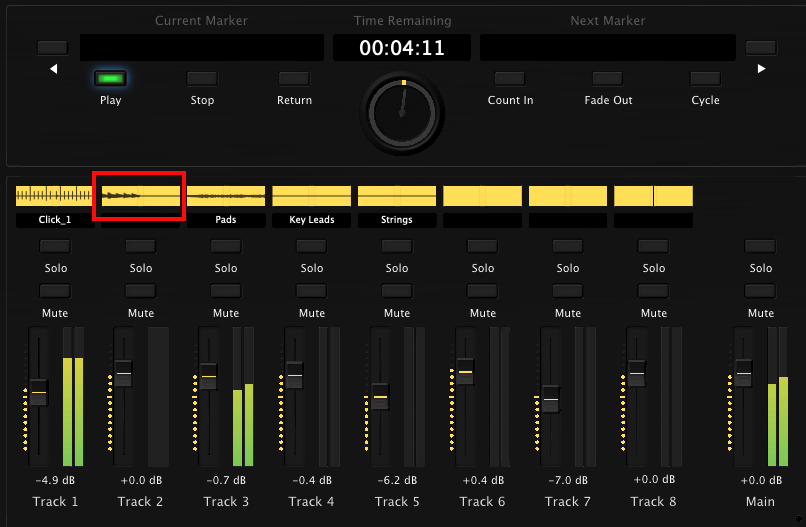The height and width of the screenshot is (527, 806).
Task: Mute Track 6
Action: (x=482, y=291)
